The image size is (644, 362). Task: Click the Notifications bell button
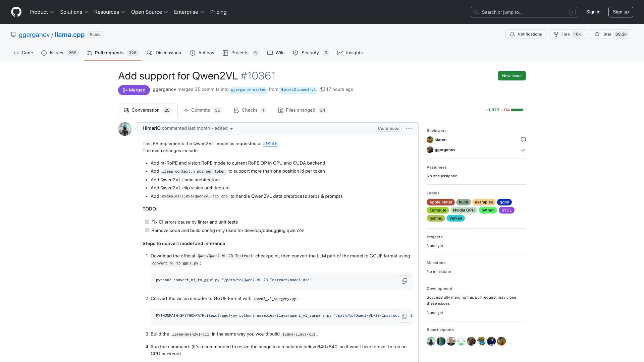click(x=526, y=34)
